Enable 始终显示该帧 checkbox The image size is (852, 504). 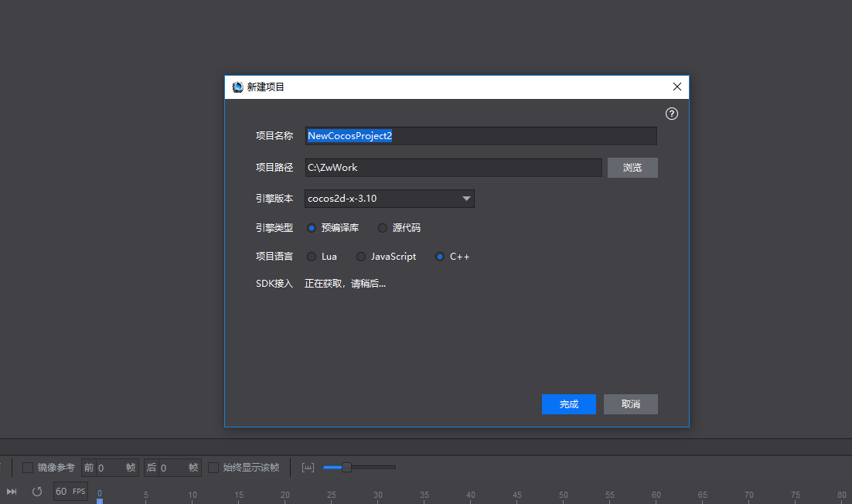coord(213,468)
